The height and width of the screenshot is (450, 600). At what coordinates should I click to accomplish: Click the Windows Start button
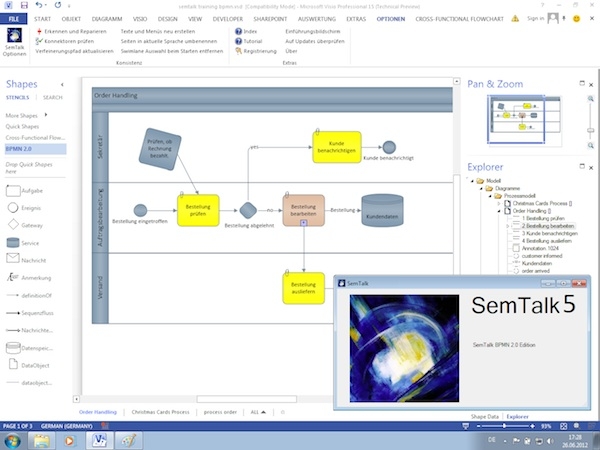(12, 440)
